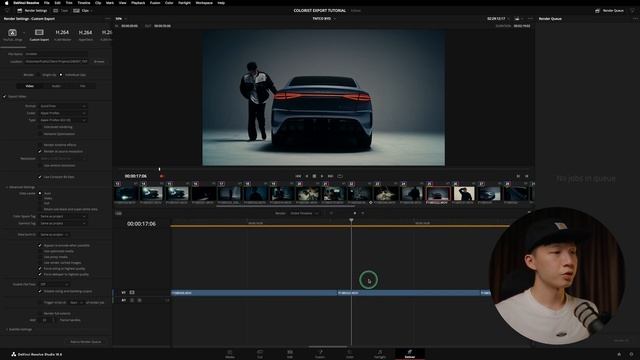The image size is (640, 360).
Task: Open the Playback menu
Action: tap(138, 3)
